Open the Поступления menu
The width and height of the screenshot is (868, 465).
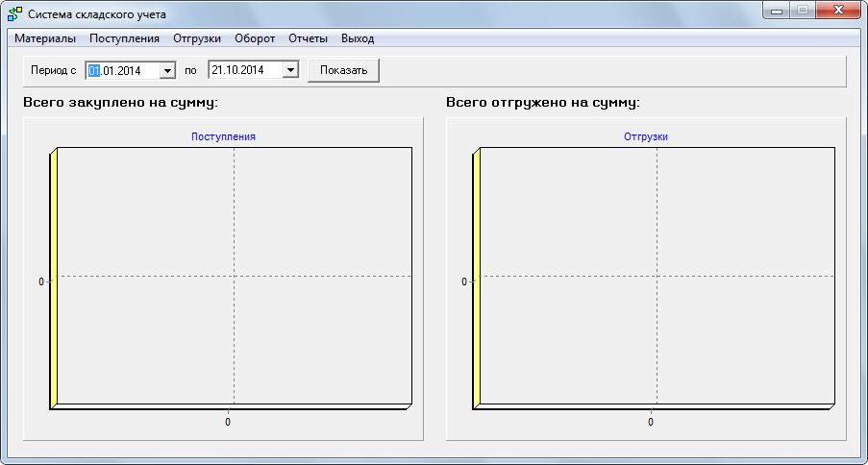125,38
